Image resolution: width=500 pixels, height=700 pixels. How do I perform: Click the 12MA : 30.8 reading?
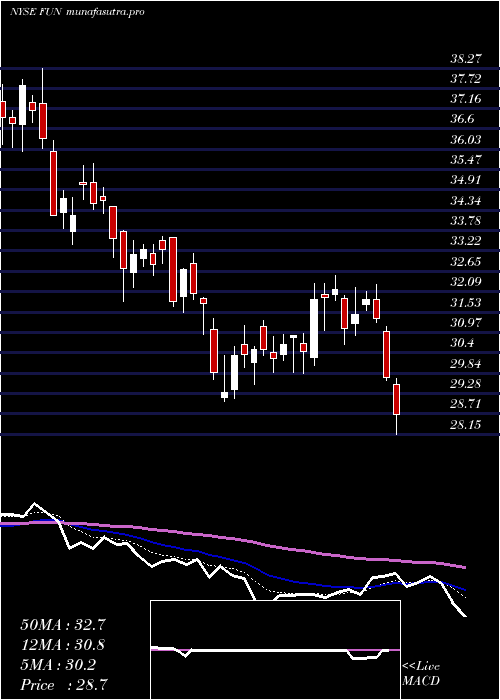point(63,645)
